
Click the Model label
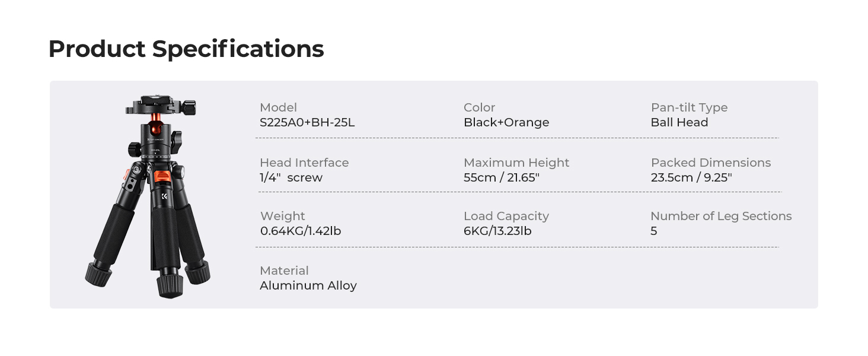click(278, 107)
